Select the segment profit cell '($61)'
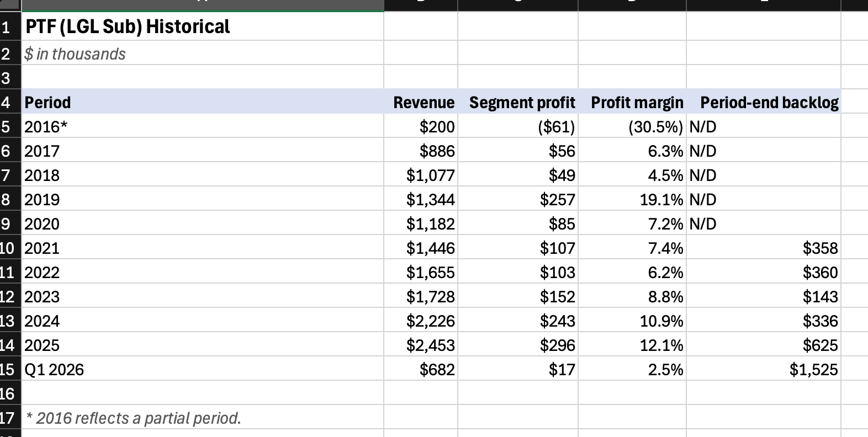The image size is (868, 437). click(518, 126)
